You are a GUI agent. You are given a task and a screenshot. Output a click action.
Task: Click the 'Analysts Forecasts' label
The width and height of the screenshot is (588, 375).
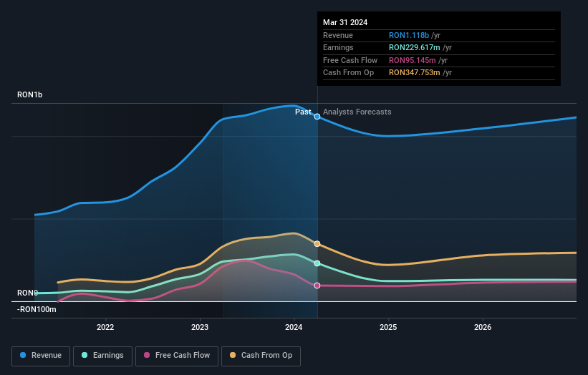pyautogui.click(x=357, y=112)
